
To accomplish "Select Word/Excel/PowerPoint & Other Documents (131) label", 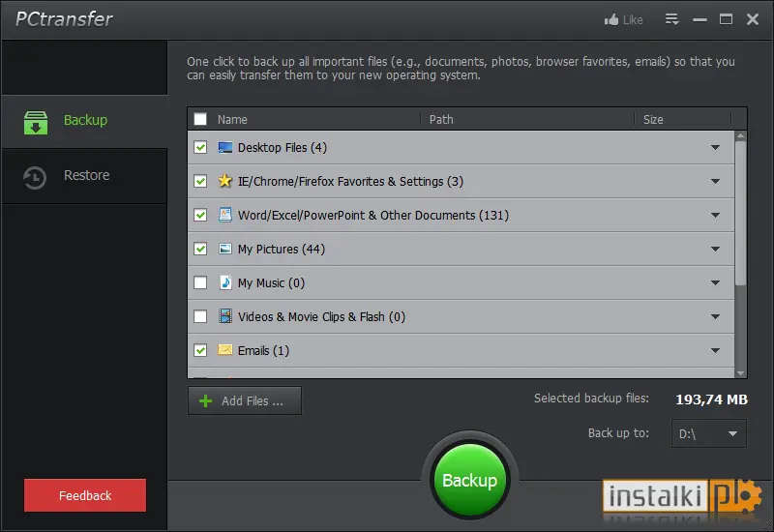I will [373, 215].
